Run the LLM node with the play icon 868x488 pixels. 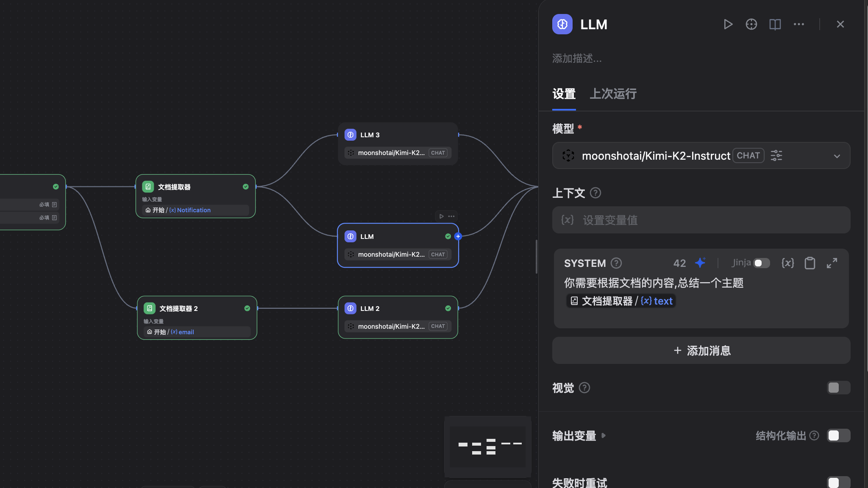(x=728, y=25)
